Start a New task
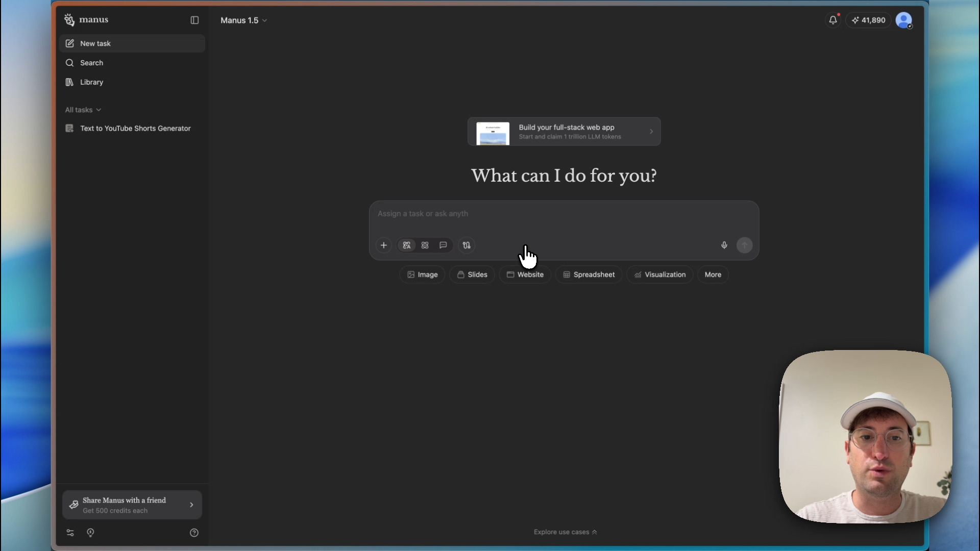 pyautogui.click(x=95, y=43)
